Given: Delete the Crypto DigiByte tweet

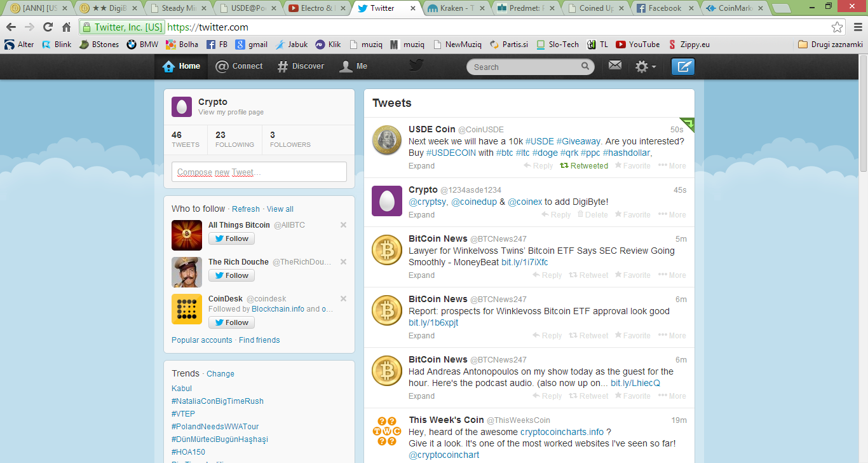Looking at the screenshot, I should pos(593,214).
